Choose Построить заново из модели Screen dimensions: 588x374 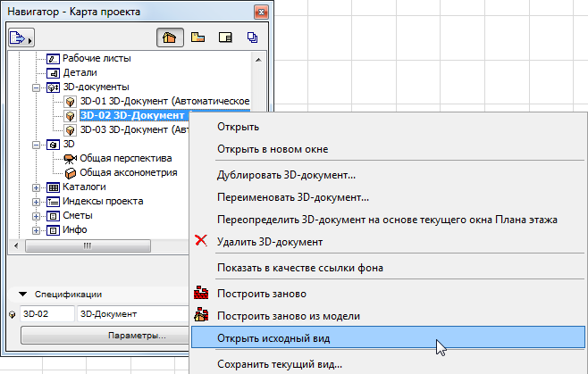pos(388,316)
